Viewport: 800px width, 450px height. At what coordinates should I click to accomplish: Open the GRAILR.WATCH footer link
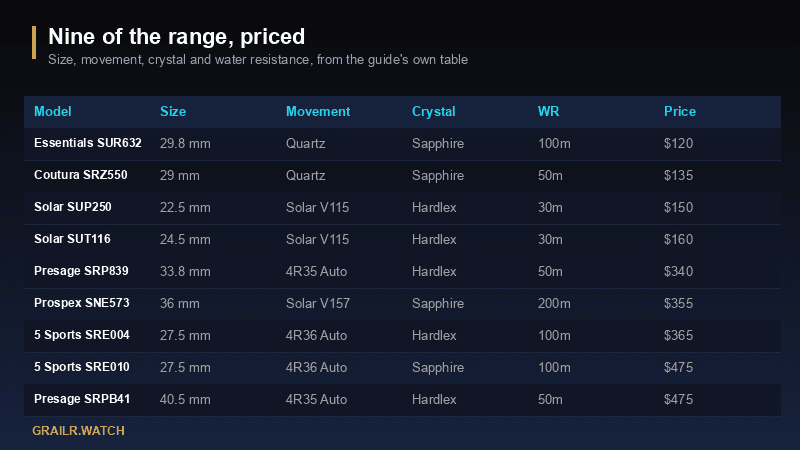click(78, 431)
